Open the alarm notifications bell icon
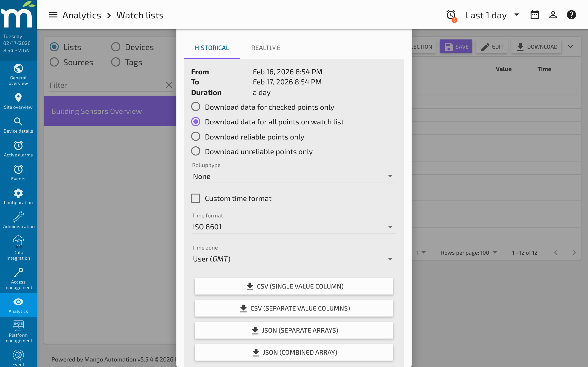The width and height of the screenshot is (588, 367). point(451,14)
